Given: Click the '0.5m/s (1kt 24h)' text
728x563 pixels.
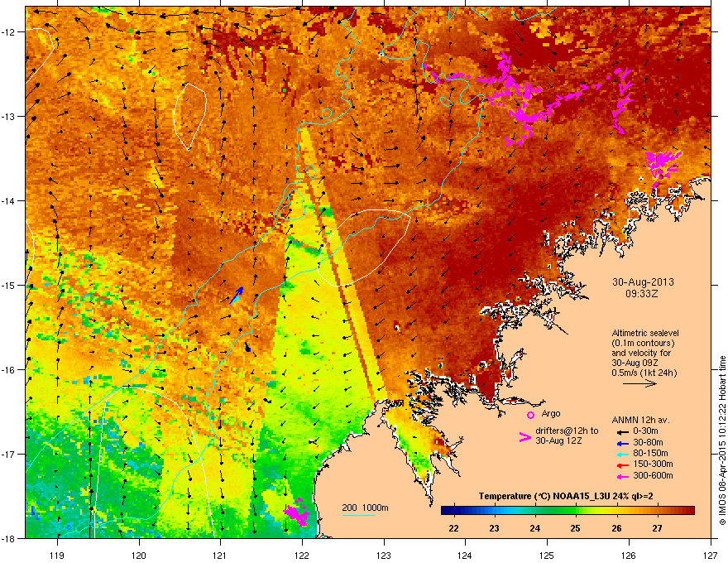Looking at the screenshot, I should (x=644, y=373).
